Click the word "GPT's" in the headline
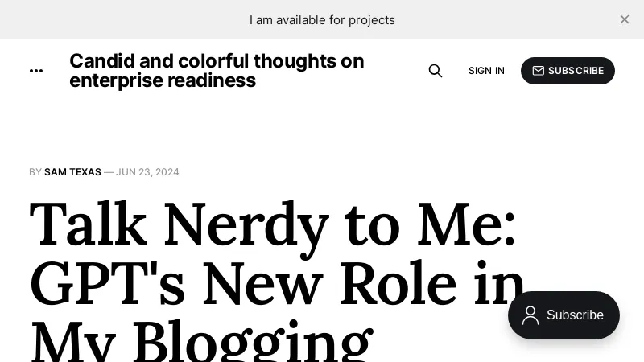 107,284
